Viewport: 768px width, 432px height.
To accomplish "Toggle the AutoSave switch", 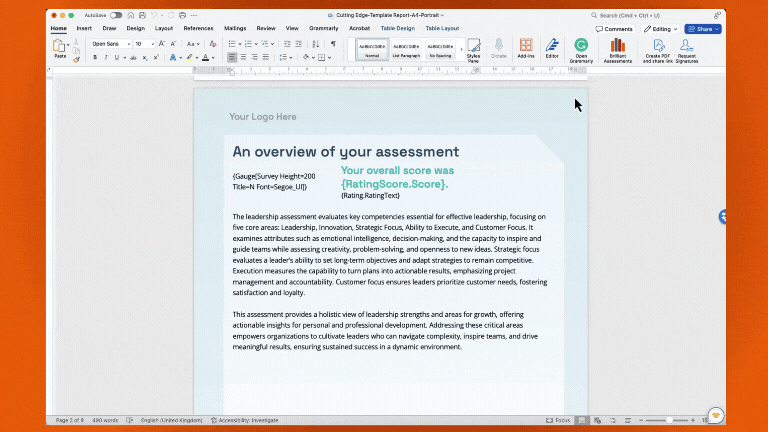I will (x=116, y=15).
